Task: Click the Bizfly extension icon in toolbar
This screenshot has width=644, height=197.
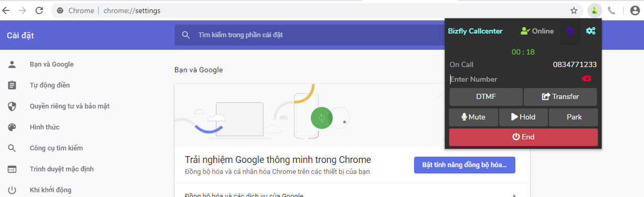Action: pos(595,10)
